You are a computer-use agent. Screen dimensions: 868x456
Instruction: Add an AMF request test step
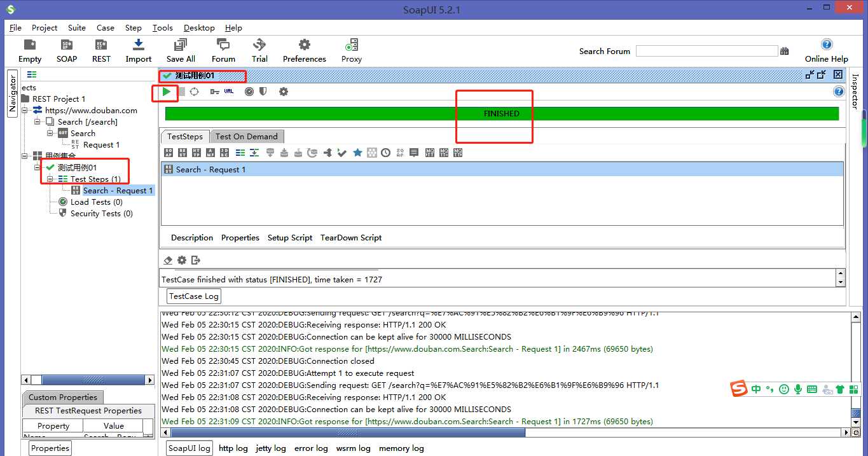coord(210,153)
